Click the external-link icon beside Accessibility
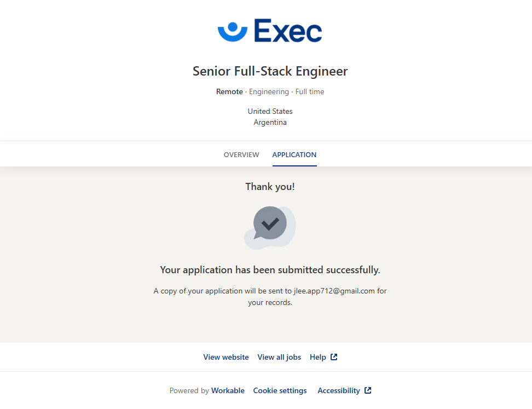 (368, 390)
